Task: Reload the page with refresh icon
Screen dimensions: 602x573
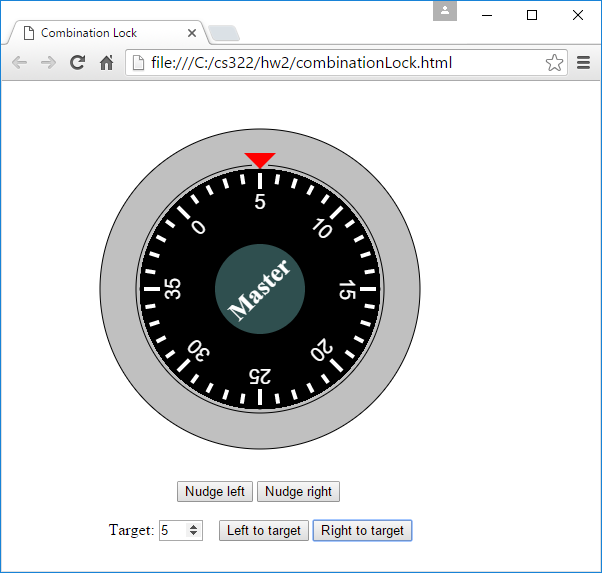Action: (x=78, y=62)
